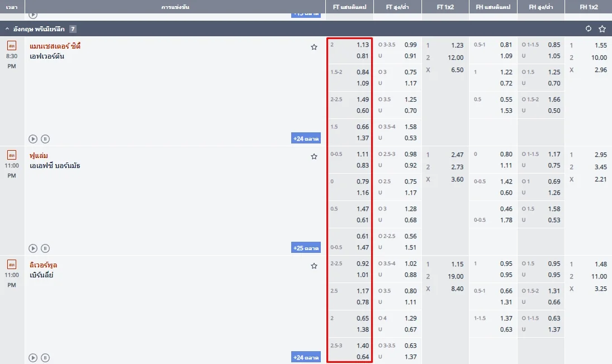
Task: Click the การแข่งขัน column header
Action: coord(175,7)
